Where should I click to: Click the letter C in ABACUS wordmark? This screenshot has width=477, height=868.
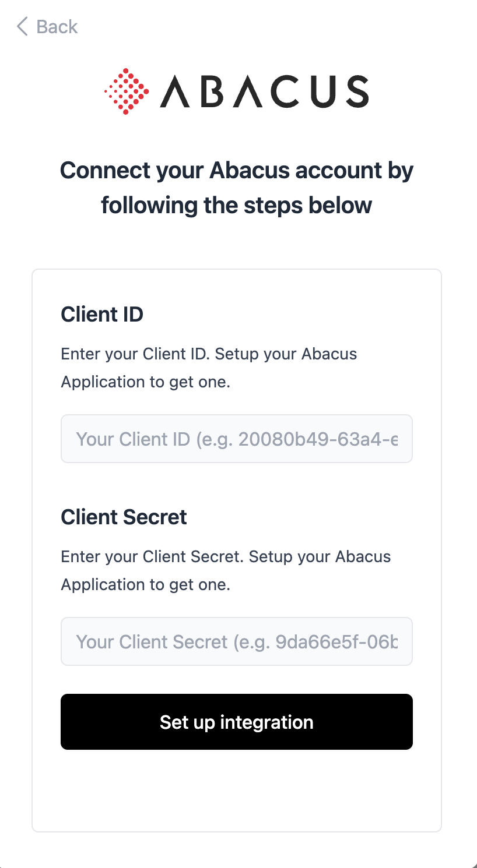[x=281, y=91]
